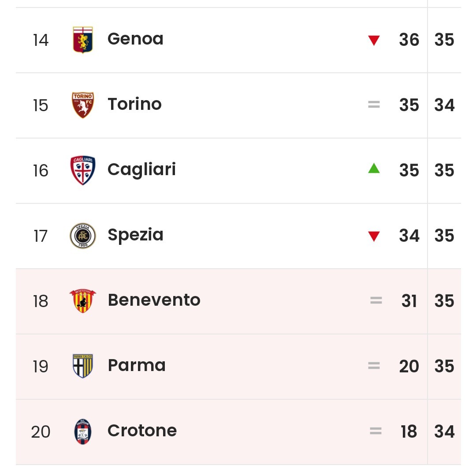Click the Spezia round badge

click(x=82, y=236)
